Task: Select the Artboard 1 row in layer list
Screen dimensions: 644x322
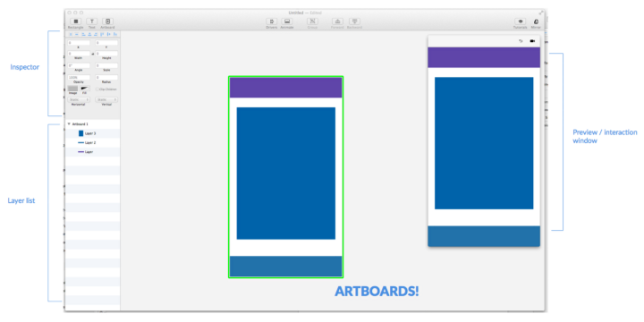Action: 92,123
